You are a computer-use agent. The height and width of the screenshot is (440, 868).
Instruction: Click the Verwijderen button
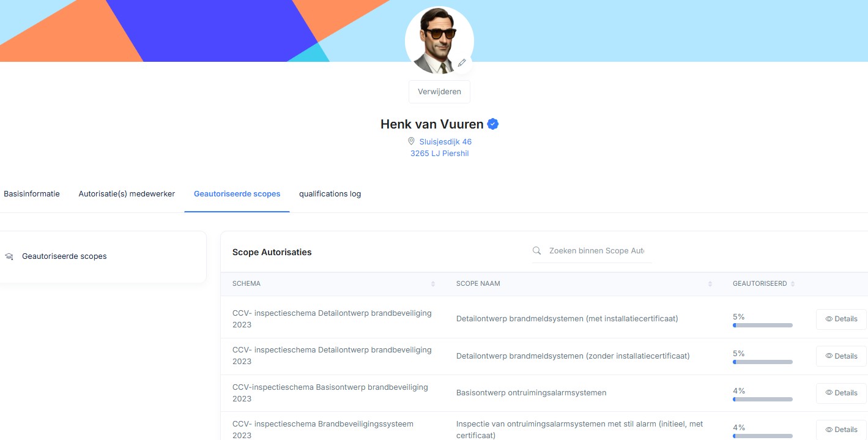point(439,92)
